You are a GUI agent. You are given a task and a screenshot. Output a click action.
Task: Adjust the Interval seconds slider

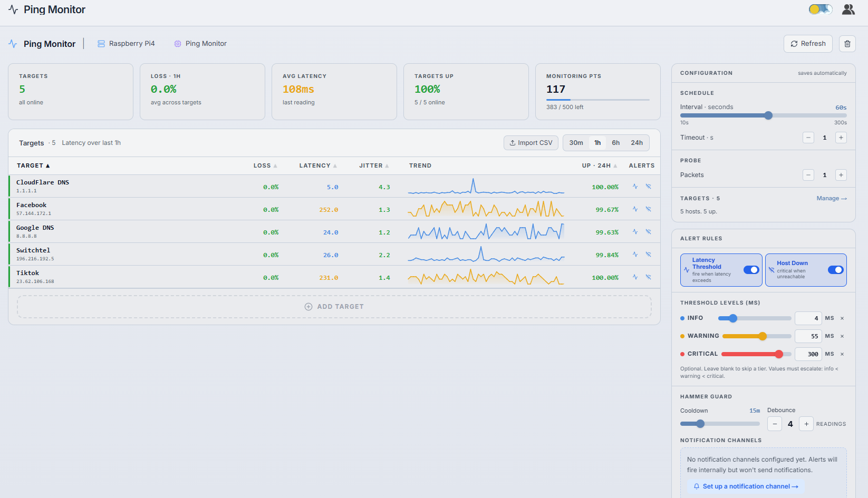pyautogui.click(x=764, y=115)
